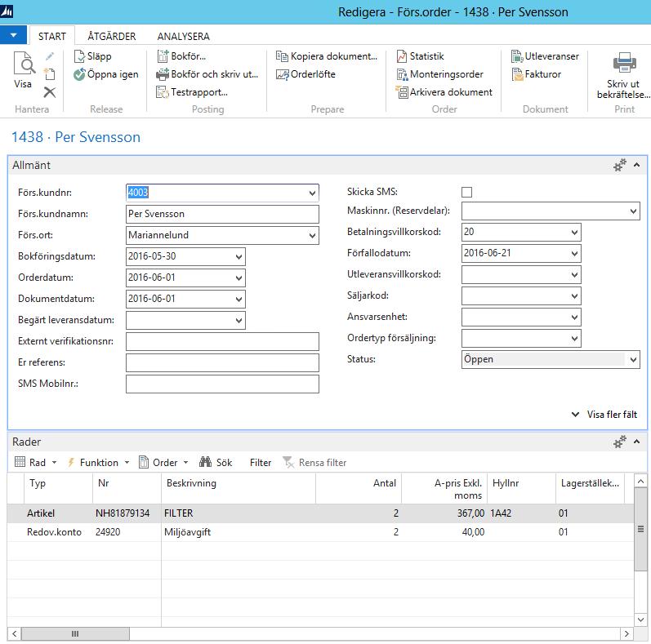Open the Förs.kundnr dropdown arrow
Viewport: 651px width, 644px height.
coord(312,193)
